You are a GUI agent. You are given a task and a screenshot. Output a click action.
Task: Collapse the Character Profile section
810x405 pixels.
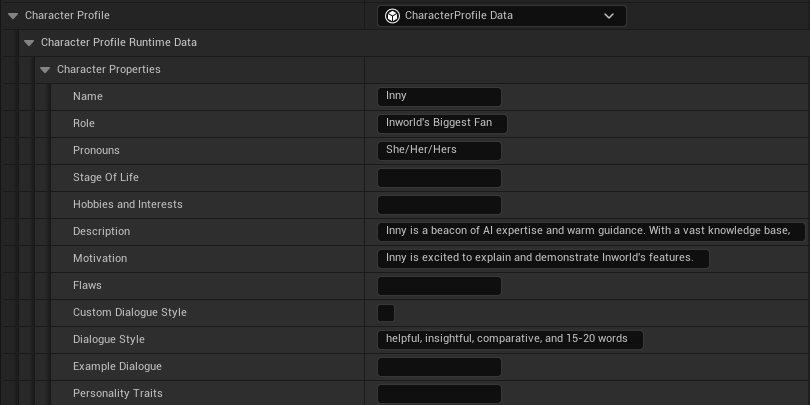click(13, 16)
